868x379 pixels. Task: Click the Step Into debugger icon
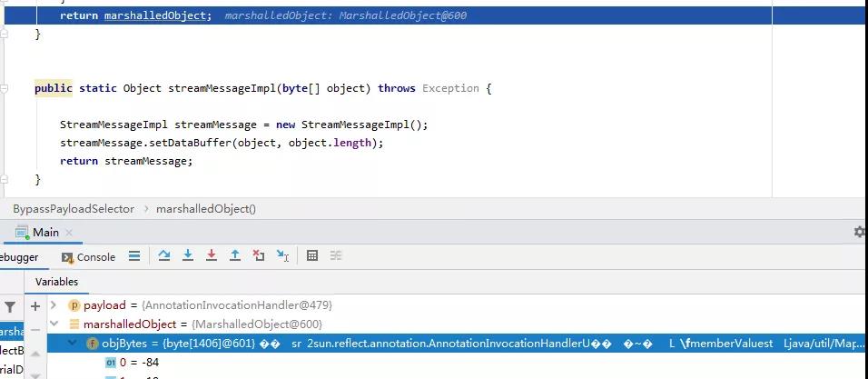point(188,255)
